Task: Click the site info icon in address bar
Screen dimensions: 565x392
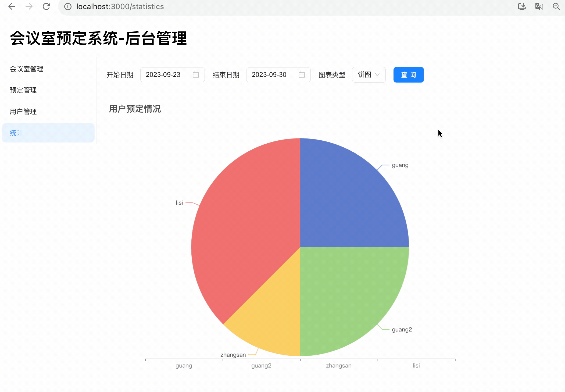Action: click(68, 7)
